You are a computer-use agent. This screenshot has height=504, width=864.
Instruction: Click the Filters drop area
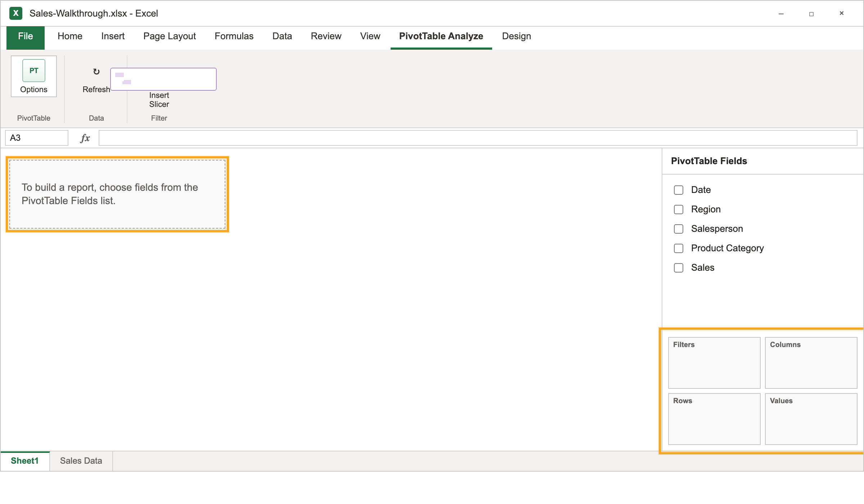(714, 363)
